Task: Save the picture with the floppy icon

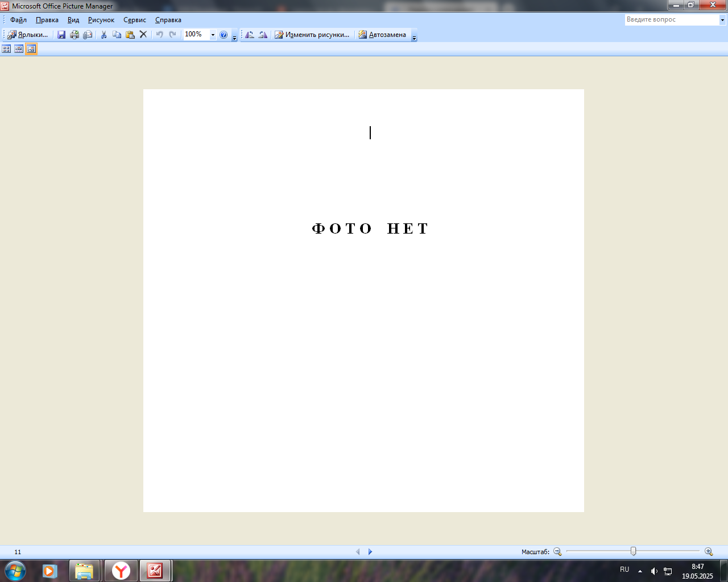Action: [x=61, y=35]
